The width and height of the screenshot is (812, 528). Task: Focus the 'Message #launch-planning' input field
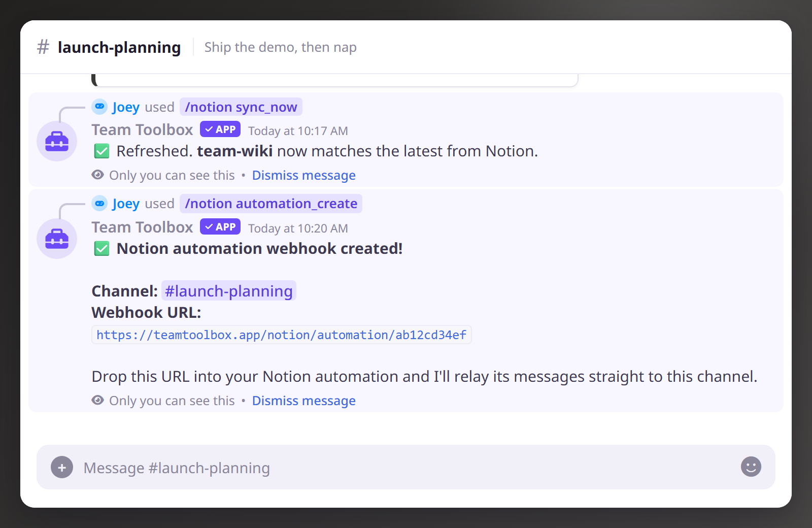click(406, 468)
